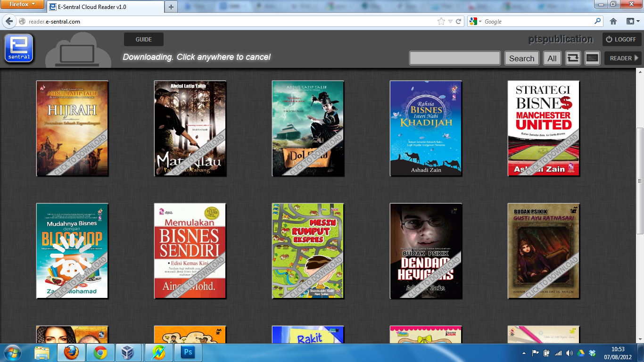The image size is (644, 362).
Task: Click the search magnifier icon
Action: click(x=598, y=21)
